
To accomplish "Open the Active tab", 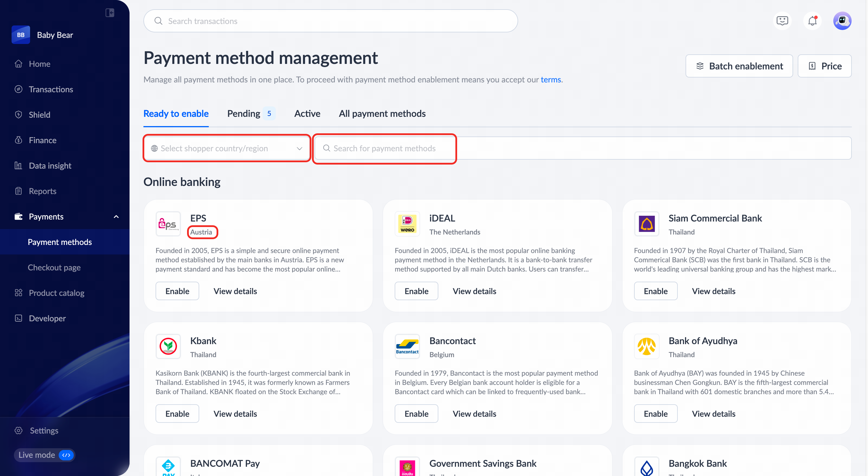I will (x=307, y=114).
